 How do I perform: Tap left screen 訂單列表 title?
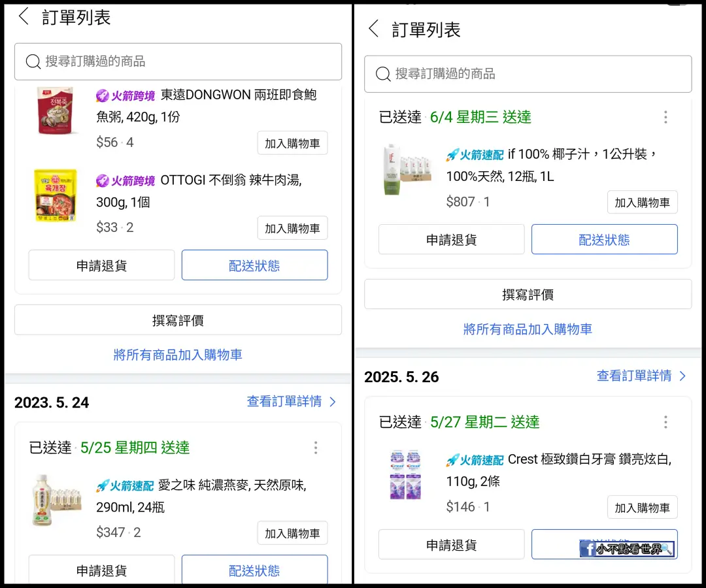(x=76, y=17)
